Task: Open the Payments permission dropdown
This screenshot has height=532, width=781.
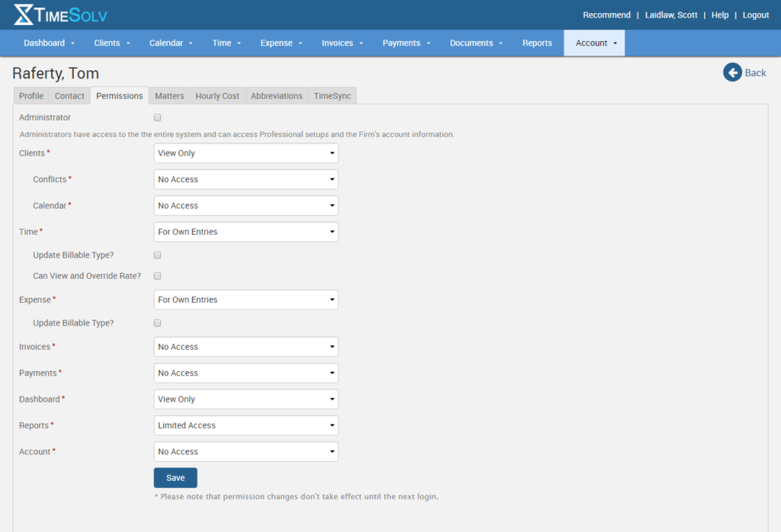Action: (x=246, y=373)
